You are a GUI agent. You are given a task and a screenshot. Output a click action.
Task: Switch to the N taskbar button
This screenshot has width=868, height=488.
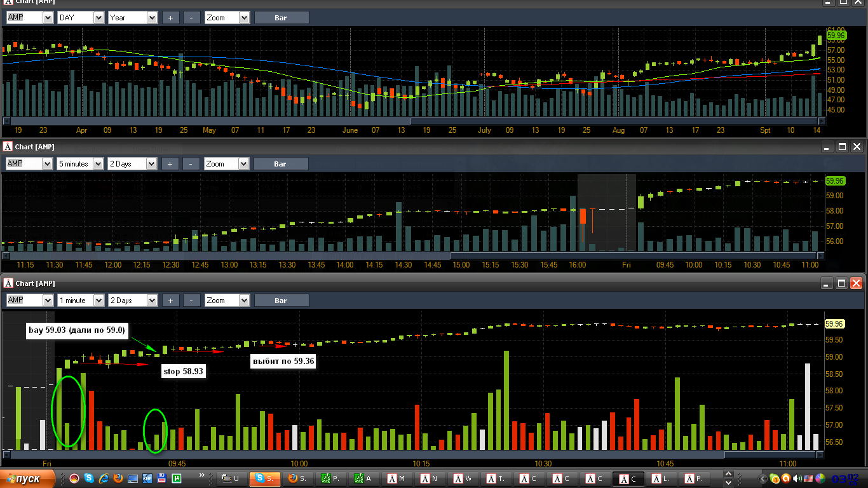pyautogui.click(x=430, y=479)
